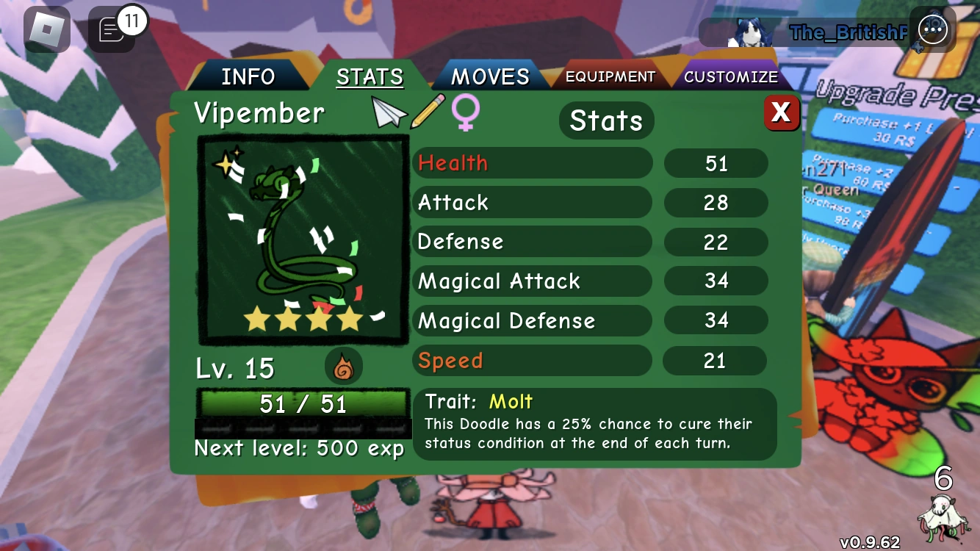980x551 pixels.
Task: Open the three-dots options icon top right
Action: pyautogui.click(x=933, y=30)
